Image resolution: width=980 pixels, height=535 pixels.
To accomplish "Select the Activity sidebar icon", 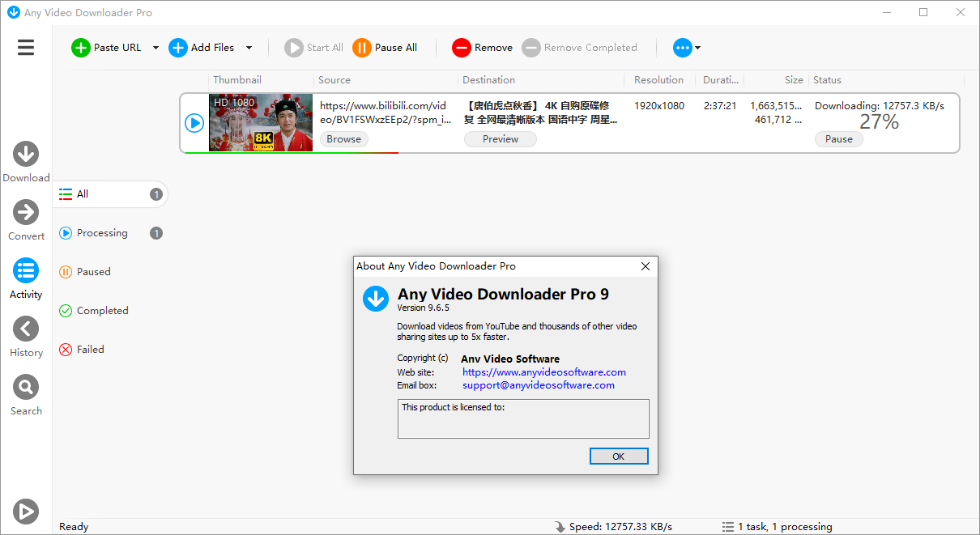I will click(x=26, y=271).
